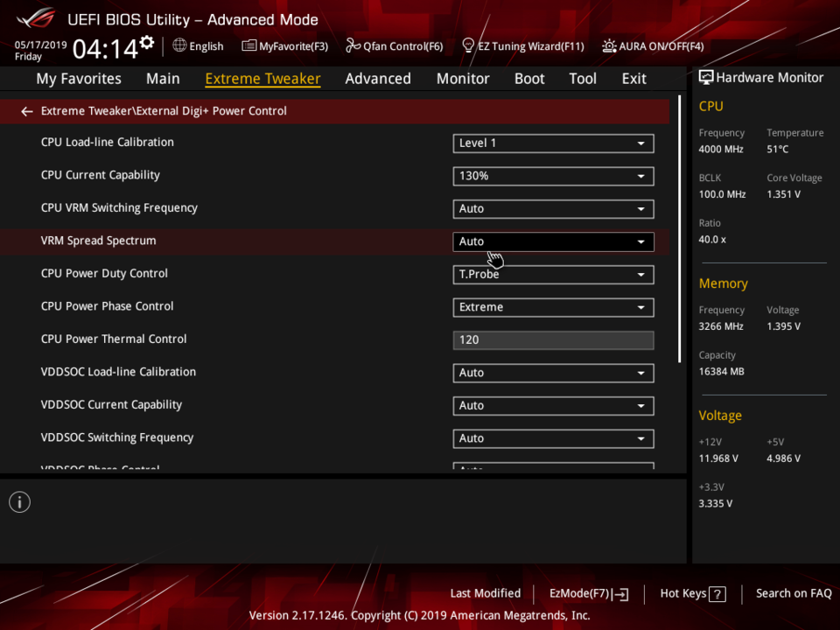Click the info circle icon
This screenshot has height=630, width=840.
[x=20, y=502]
